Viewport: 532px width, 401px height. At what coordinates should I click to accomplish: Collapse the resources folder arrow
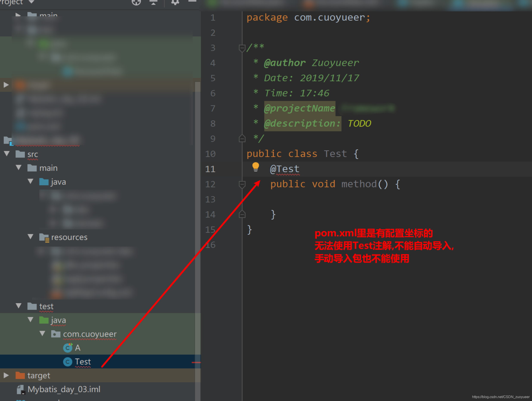point(31,237)
